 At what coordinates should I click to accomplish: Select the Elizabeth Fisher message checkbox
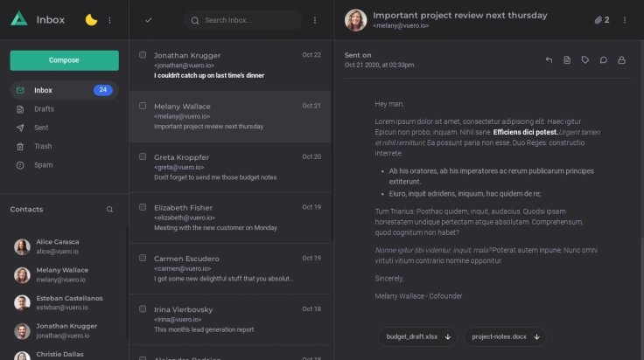(143, 207)
